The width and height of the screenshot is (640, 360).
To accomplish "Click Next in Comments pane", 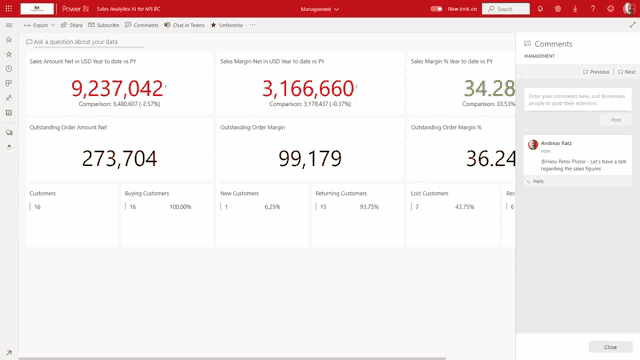I will tap(627, 72).
